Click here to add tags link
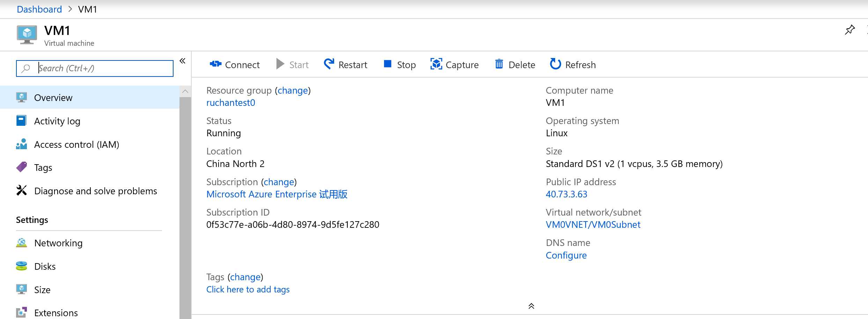 tap(248, 290)
